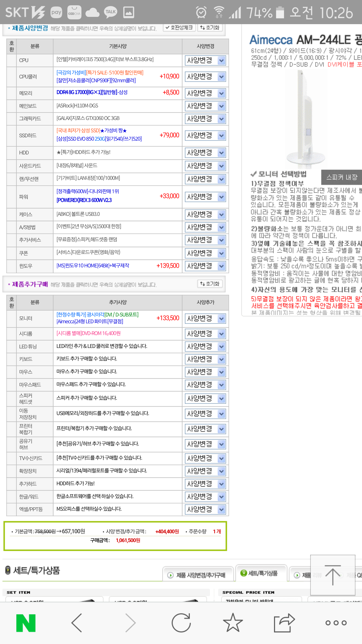362x644 pixels.
Task: Open the 엑셀/PPT등 사양변경 dropdown
Action: click(x=205, y=509)
